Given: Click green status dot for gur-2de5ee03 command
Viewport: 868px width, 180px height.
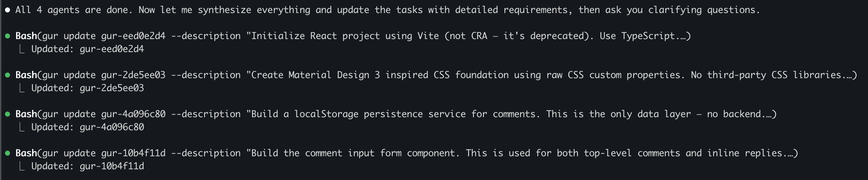Looking at the screenshot, I should click(7, 75).
